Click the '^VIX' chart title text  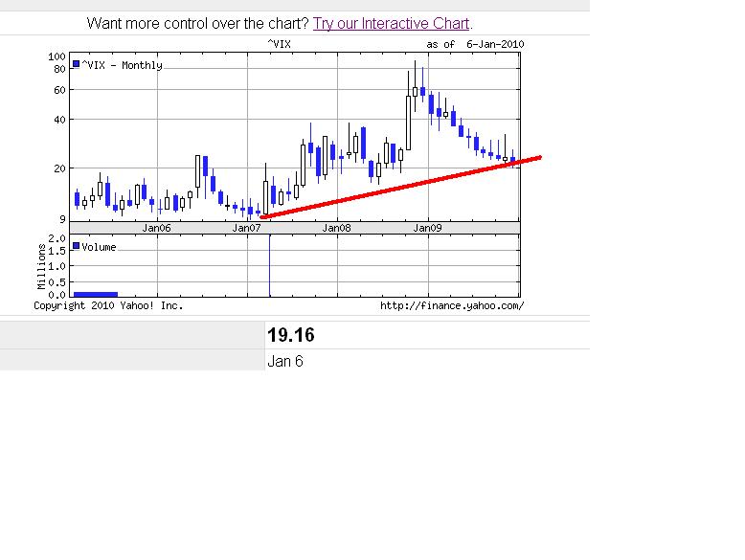click(x=280, y=44)
